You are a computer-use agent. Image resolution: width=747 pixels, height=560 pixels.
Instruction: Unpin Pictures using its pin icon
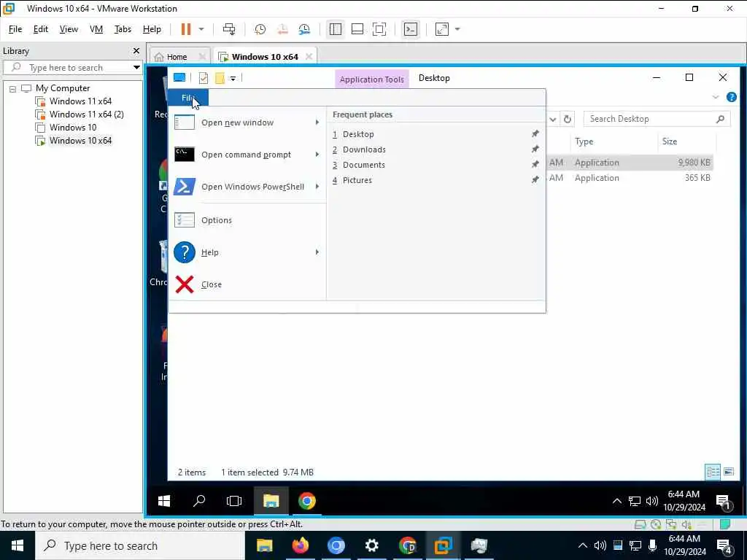pos(535,179)
